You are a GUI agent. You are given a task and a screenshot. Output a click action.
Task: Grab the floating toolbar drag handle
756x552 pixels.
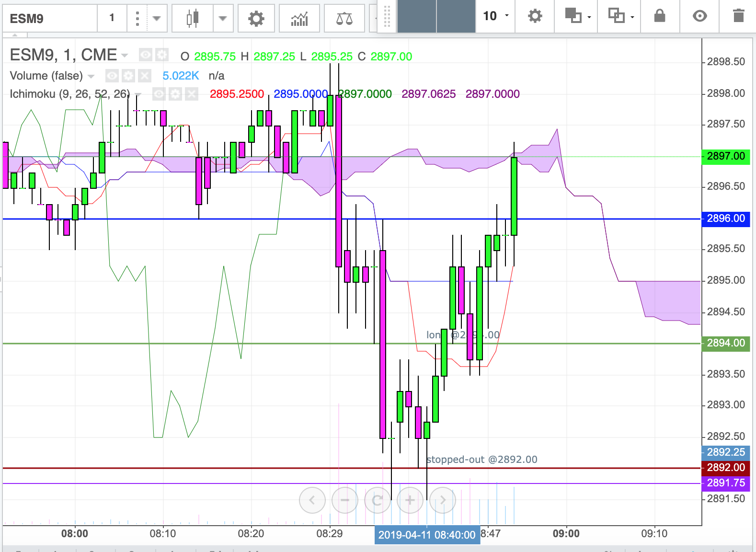[387, 16]
